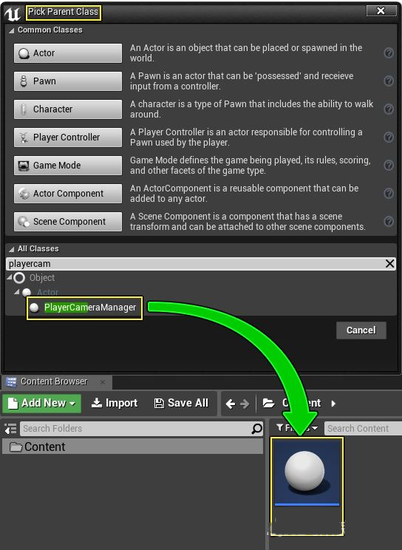Click the Search Content field

click(x=363, y=429)
